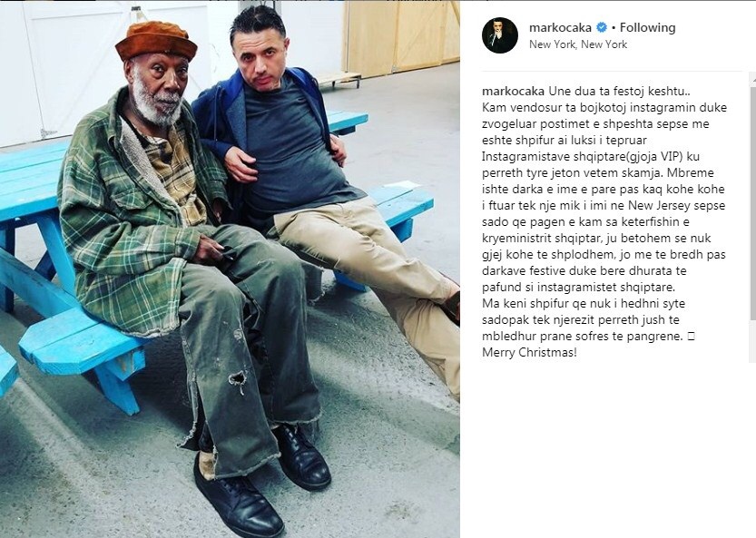Open markocaka's circular profile picture
Viewport: 756px width, 538px height.
[x=500, y=35]
